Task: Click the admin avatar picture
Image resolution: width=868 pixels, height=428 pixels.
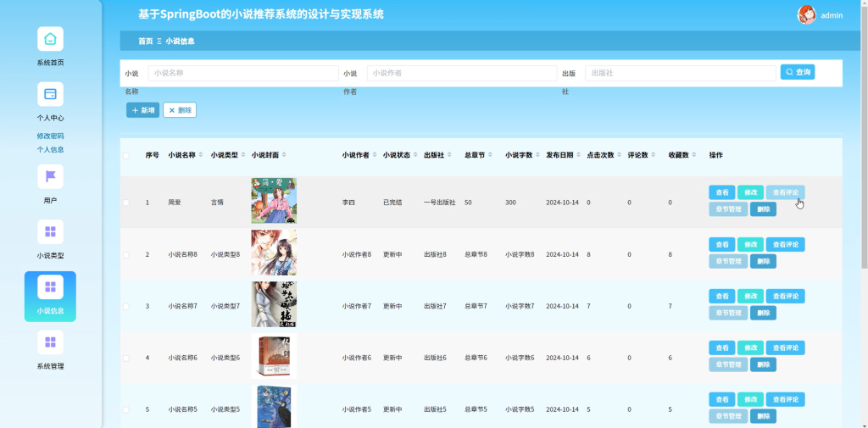Action: (806, 15)
